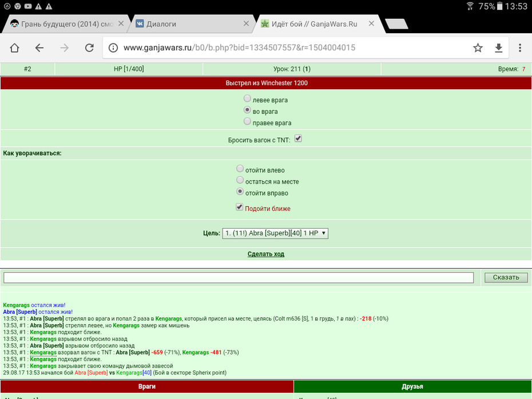Select dodge 'отойти вправо' option

pos(240,191)
